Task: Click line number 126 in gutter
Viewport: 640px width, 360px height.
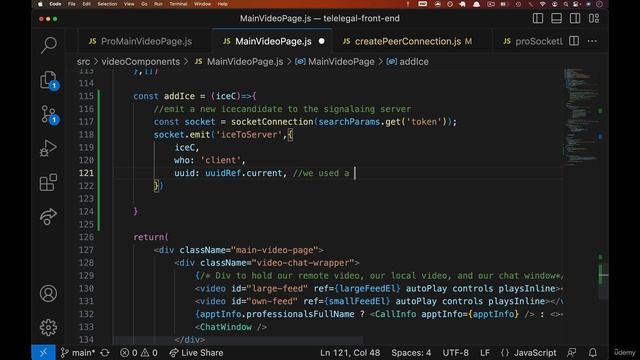Action: [86, 237]
